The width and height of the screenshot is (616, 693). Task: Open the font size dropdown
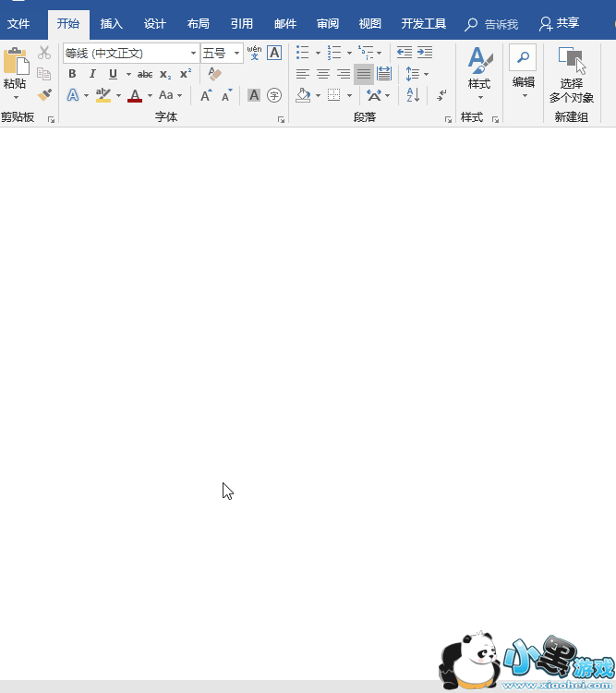click(x=236, y=53)
